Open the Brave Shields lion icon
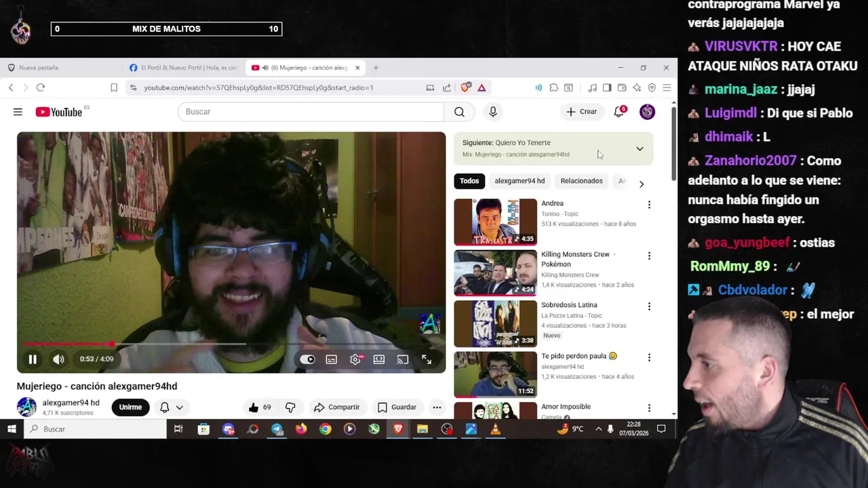 [x=466, y=87]
